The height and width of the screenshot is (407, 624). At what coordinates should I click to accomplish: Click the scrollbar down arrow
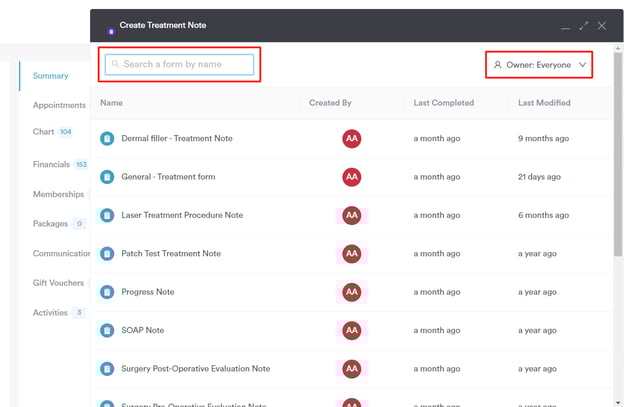pyautogui.click(x=618, y=403)
